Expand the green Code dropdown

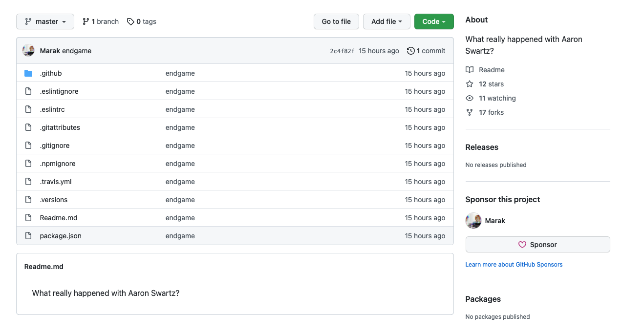point(434,21)
